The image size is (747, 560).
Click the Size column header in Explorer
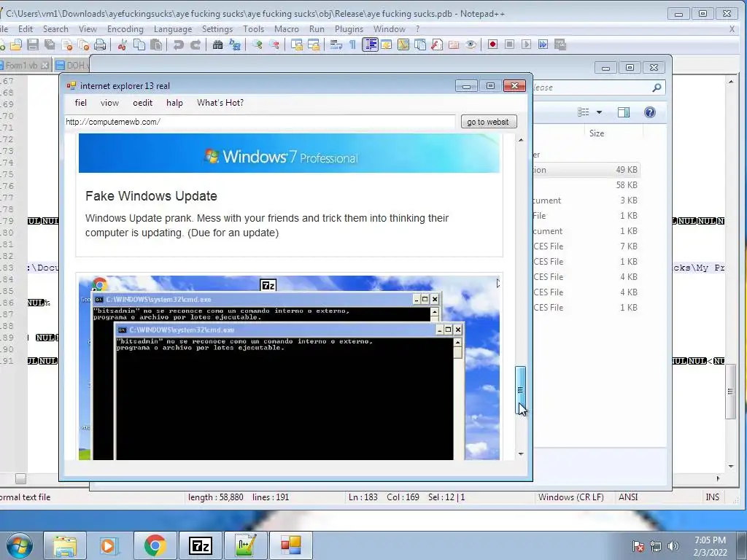pyautogui.click(x=597, y=133)
